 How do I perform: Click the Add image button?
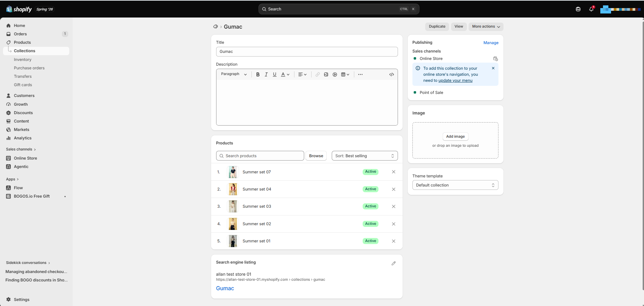click(455, 136)
